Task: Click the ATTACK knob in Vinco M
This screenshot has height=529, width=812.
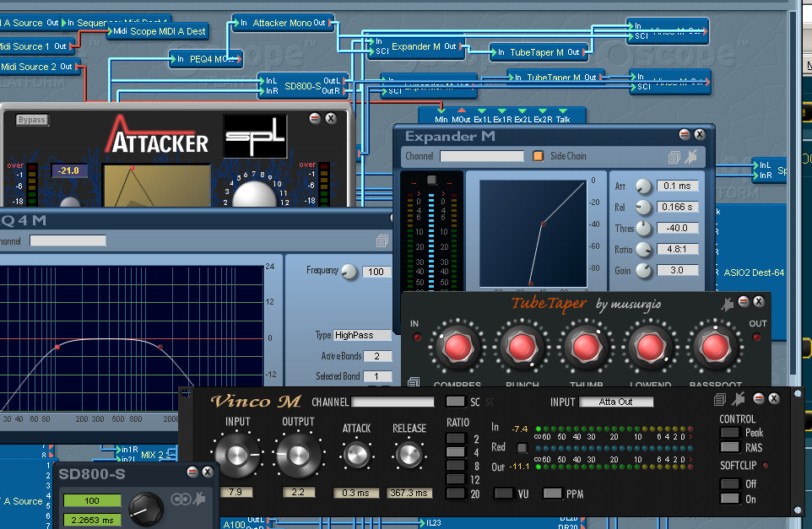Action: pos(357,455)
